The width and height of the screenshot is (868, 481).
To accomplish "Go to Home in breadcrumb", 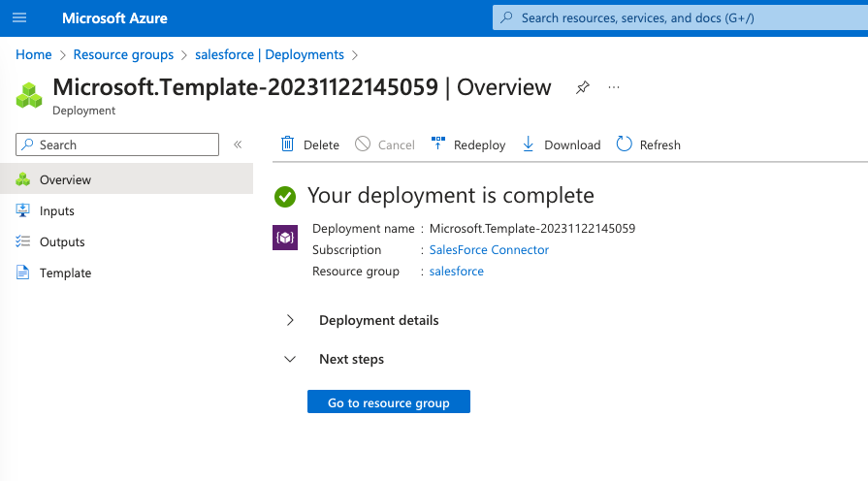I will [33, 54].
